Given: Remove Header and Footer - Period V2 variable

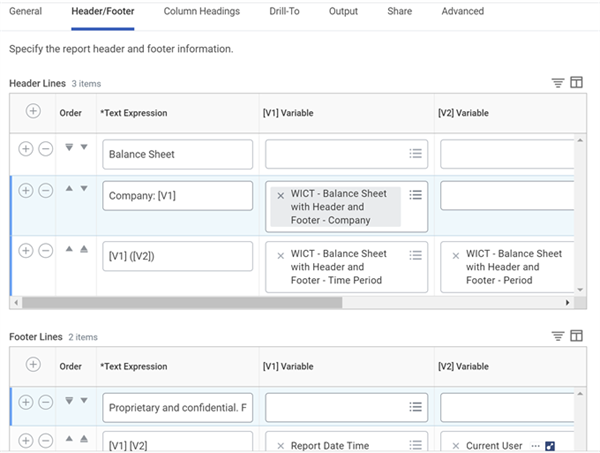Looking at the screenshot, I should coord(456,256).
